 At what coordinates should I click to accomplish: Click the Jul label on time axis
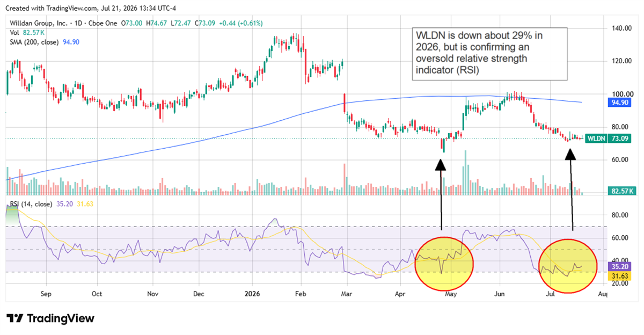pyautogui.click(x=551, y=294)
